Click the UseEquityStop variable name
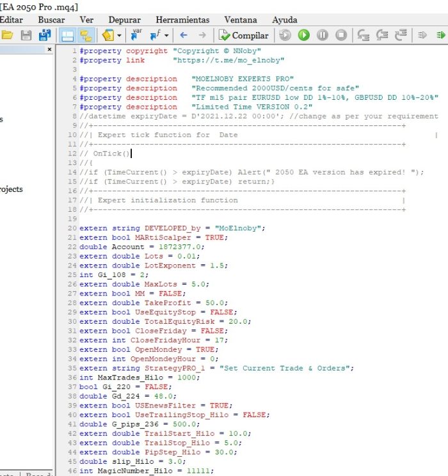Screen dimensions: 448x476 [166, 312]
